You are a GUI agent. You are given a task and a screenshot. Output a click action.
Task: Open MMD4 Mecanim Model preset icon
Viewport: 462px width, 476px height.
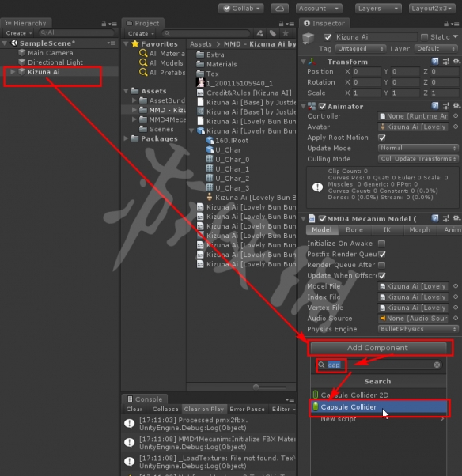(445, 218)
